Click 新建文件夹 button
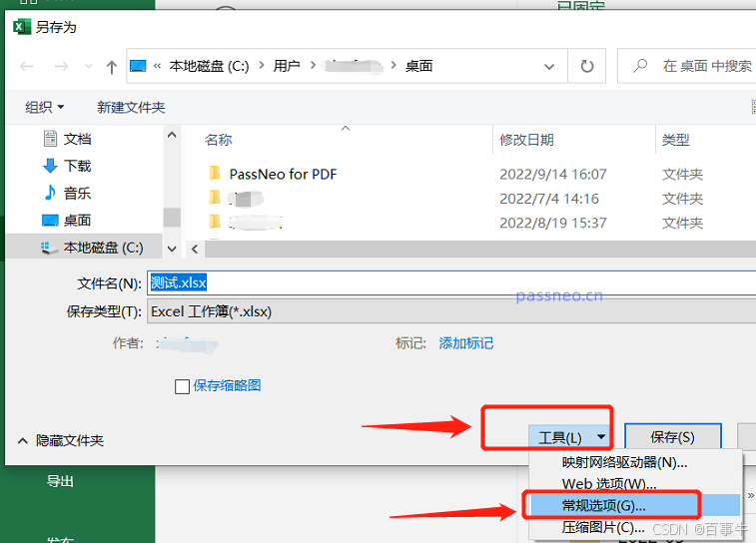This screenshot has width=756, height=543. (x=131, y=107)
